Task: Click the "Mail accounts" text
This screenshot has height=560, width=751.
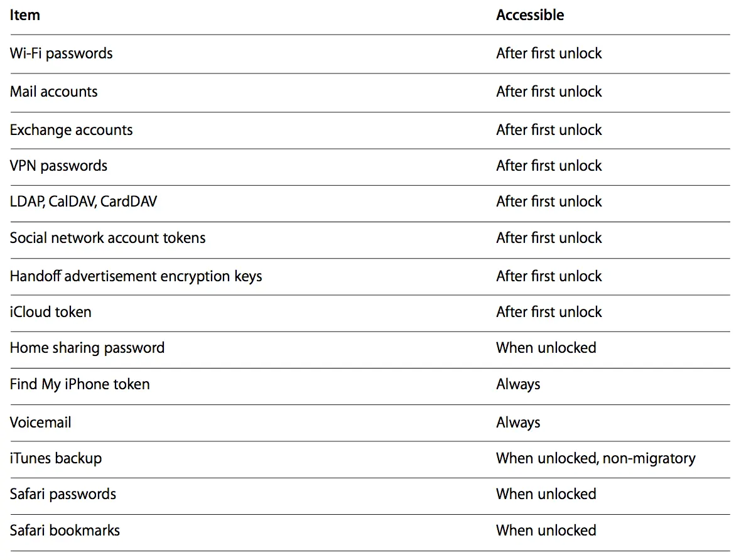Action: pos(54,92)
